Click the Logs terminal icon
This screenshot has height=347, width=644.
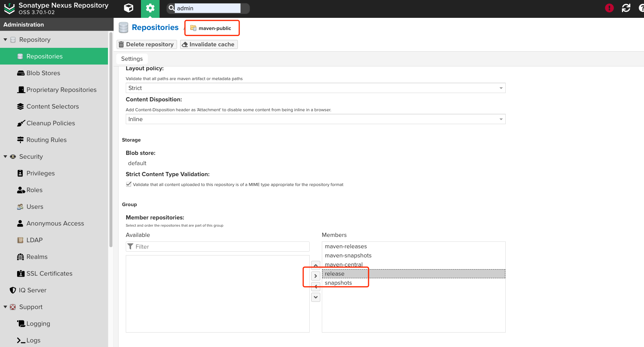point(21,340)
